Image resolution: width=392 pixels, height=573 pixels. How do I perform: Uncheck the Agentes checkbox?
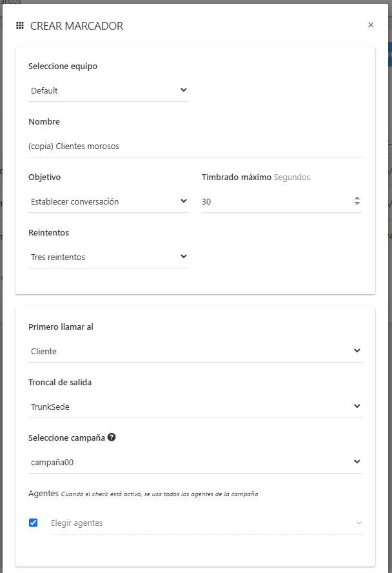pyautogui.click(x=34, y=523)
